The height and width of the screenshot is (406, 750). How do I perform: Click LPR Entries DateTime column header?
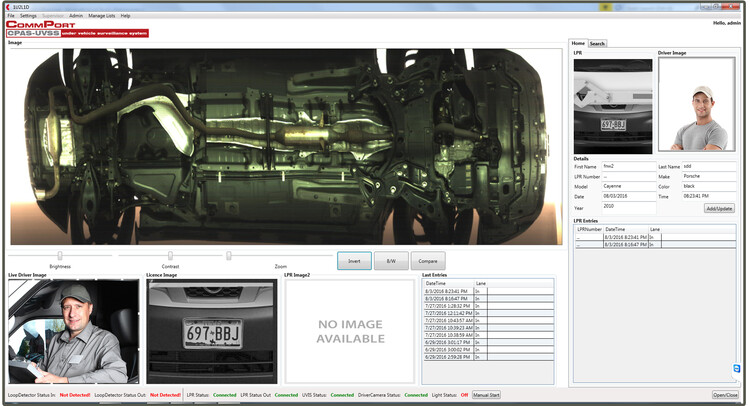coord(625,230)
